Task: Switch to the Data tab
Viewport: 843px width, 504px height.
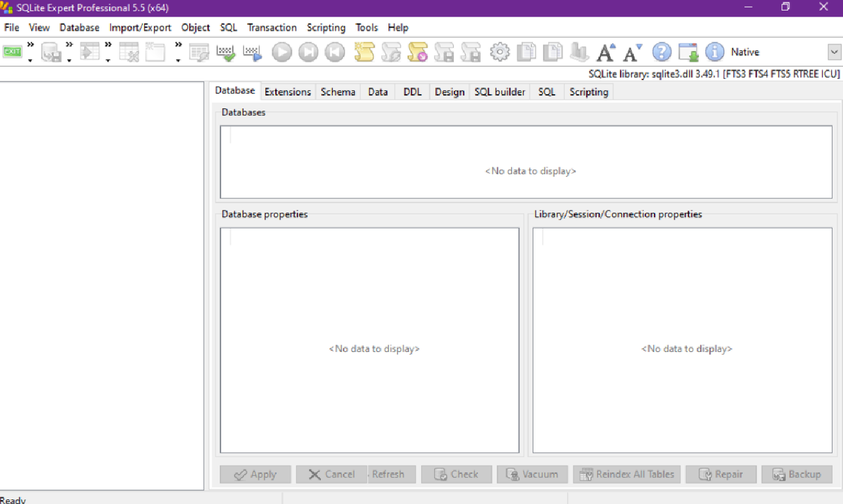Action: [x=378, y=92]
